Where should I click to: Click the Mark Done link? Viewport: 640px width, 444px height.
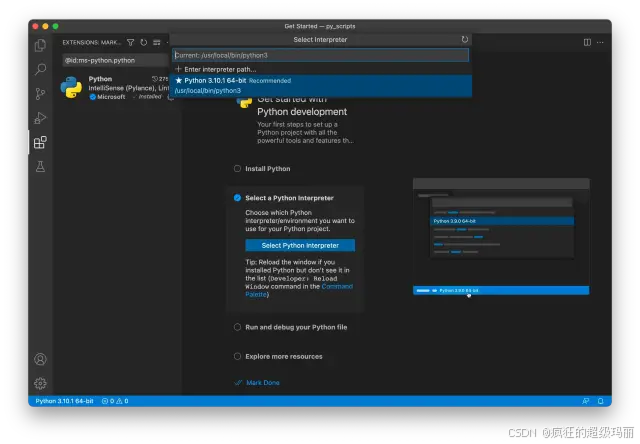click(262, 383)
